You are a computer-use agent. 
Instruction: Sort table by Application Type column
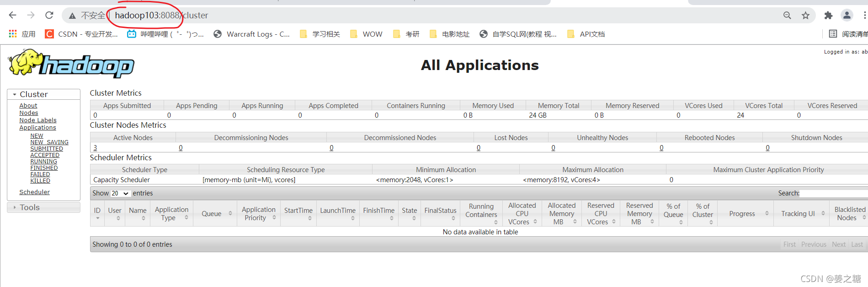coord(172,213)
